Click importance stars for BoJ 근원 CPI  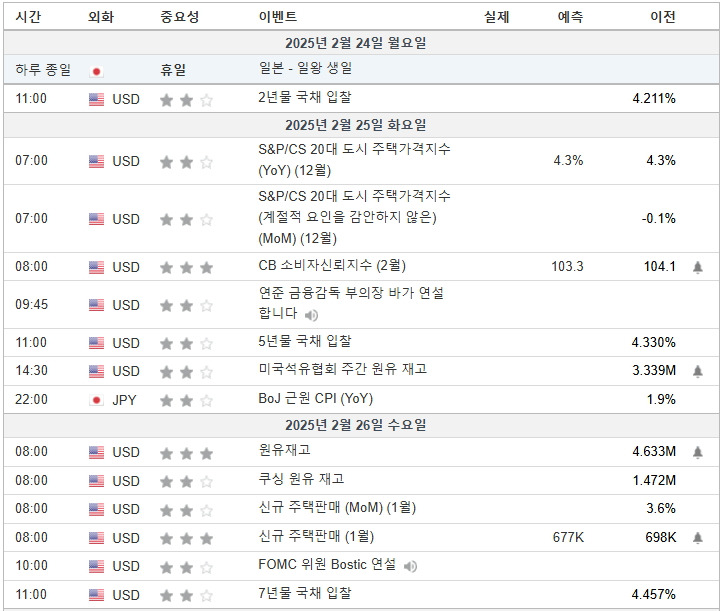pyautogui.click(x=187, y=400)
